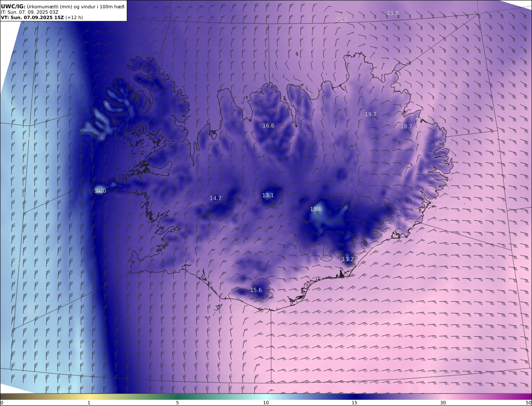Click the colorbar tick label 50
The height and width of the screenshot is (406, 532).
coord(529,403)
